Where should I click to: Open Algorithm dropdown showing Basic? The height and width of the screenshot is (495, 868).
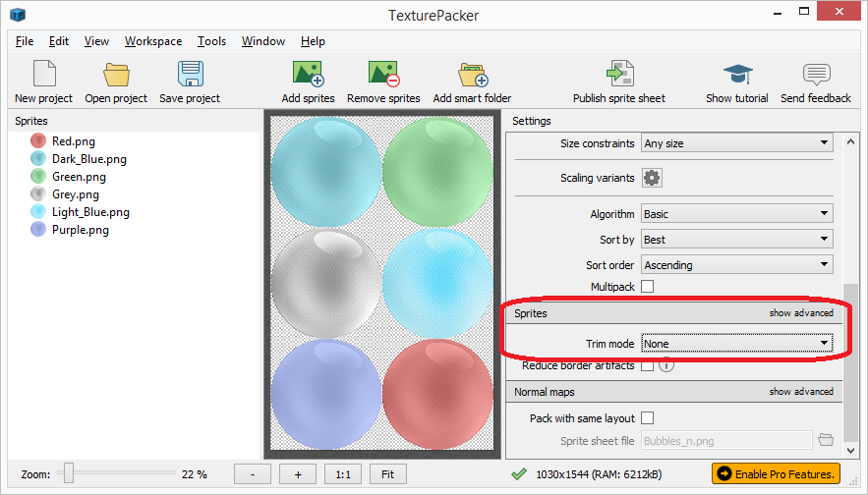[x=737, y=214]
